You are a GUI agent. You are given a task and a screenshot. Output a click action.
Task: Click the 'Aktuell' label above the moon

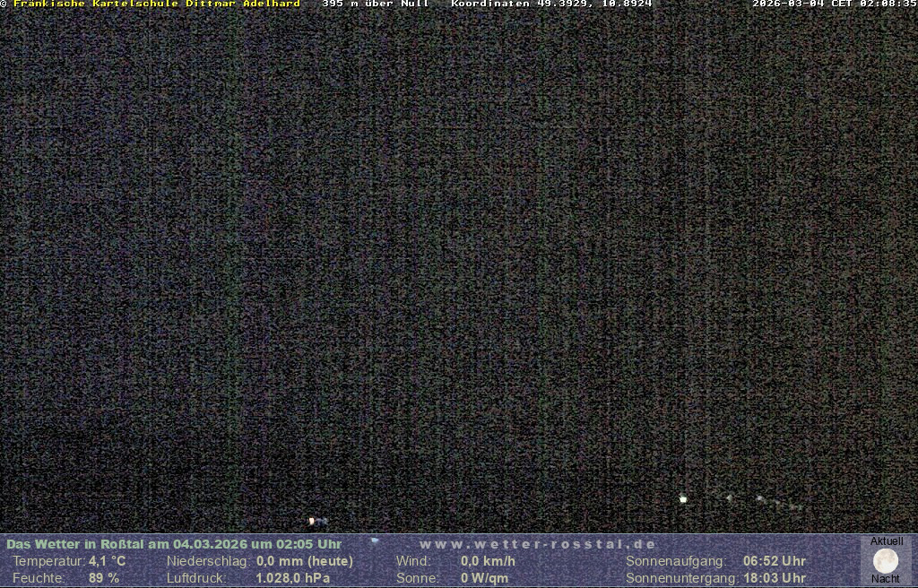click(x=887, y=541)
